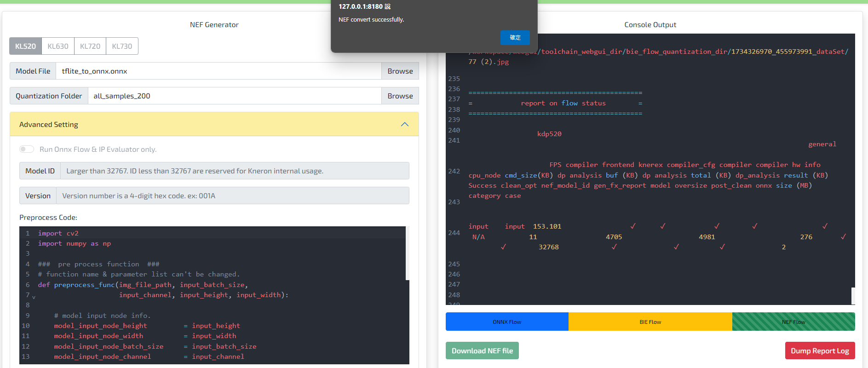This screenshot has width=868, height=368.
Task: Click the ONNX Flow progress segment
Action: point(507,322)
